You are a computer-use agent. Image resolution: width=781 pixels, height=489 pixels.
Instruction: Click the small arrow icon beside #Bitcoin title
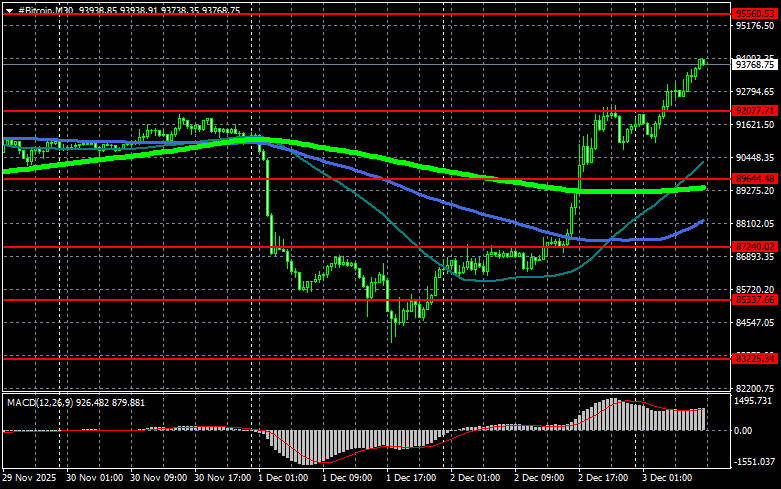click(9, 8)
